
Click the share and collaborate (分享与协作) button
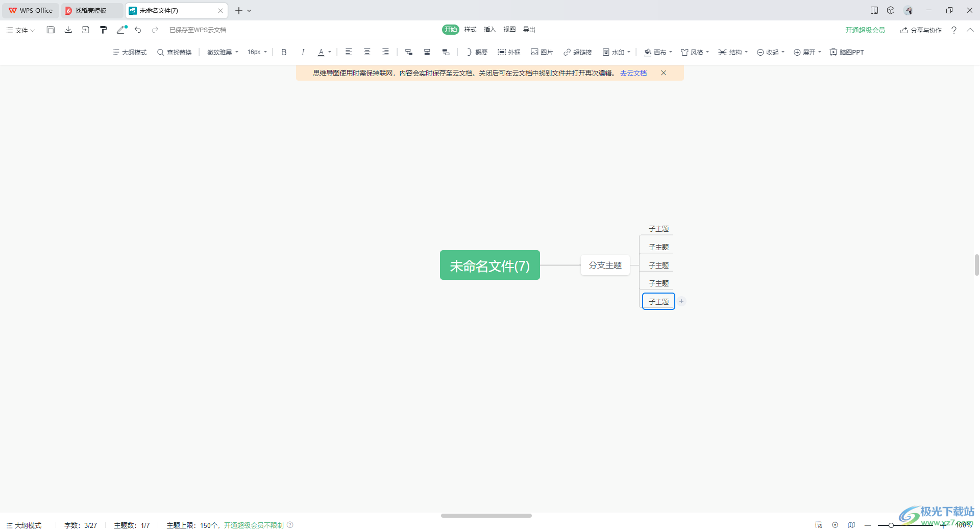(921, 30)
